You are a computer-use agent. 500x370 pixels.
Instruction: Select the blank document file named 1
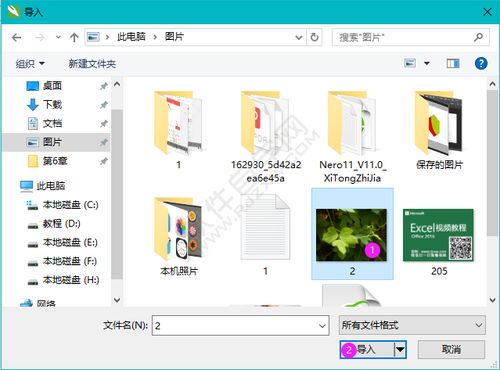coord(266,235)
